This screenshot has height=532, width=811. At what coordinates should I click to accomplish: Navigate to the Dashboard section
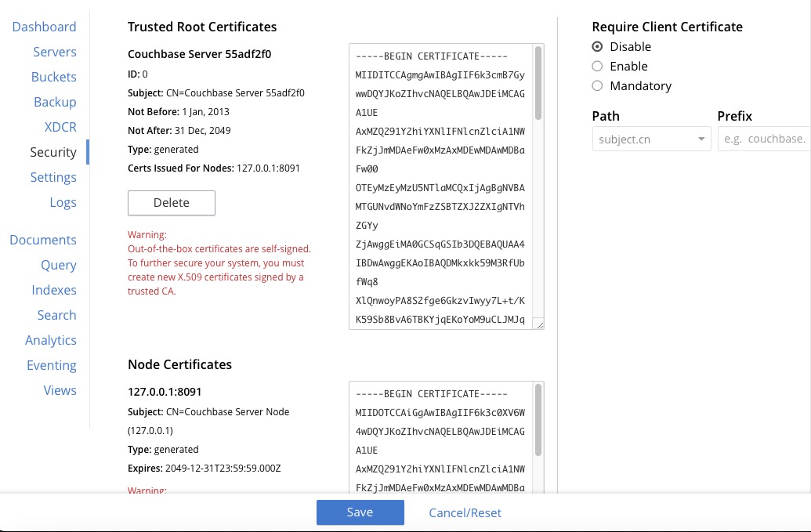click(x=44, y=27)
